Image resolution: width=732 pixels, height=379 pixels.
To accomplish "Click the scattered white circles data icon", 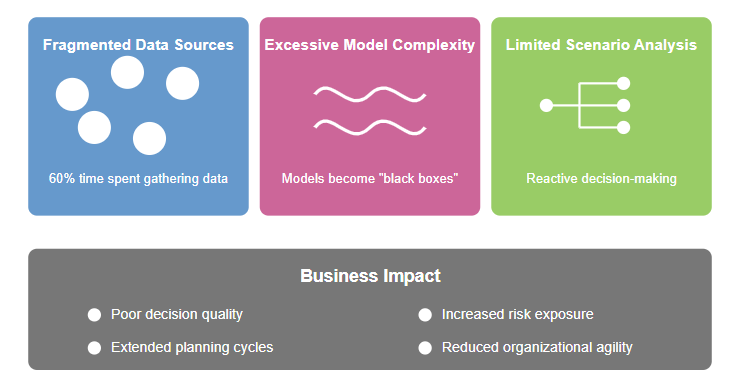I will (x=127, y=105).
